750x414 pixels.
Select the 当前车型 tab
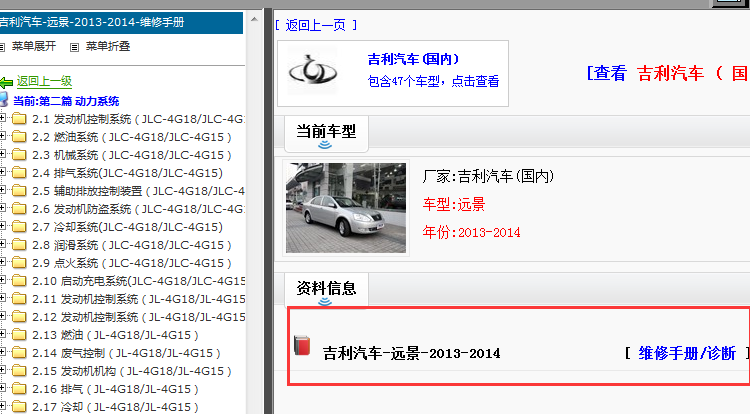click(x=326, y=133)
